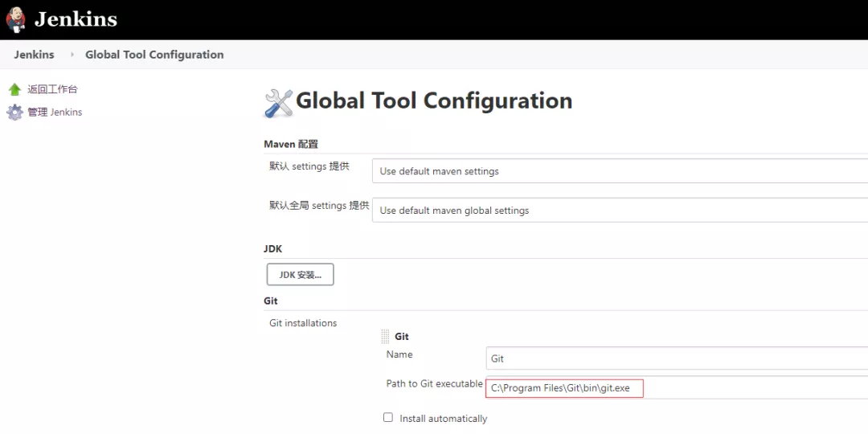This screenshot has width=868, height=434.
Task: Click the Maven 配置 section heading
Action: [x=291, y=145]
